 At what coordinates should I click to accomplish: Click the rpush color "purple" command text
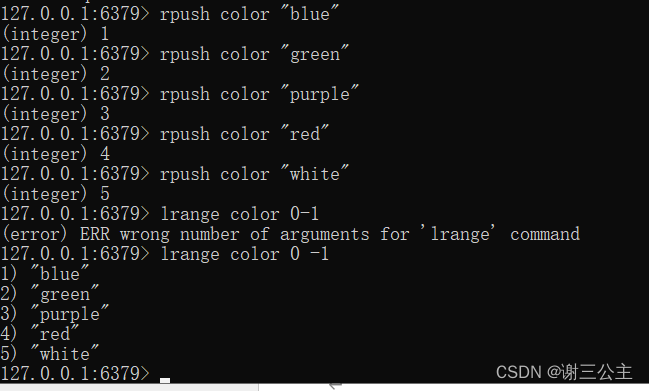tap(259, 94)
